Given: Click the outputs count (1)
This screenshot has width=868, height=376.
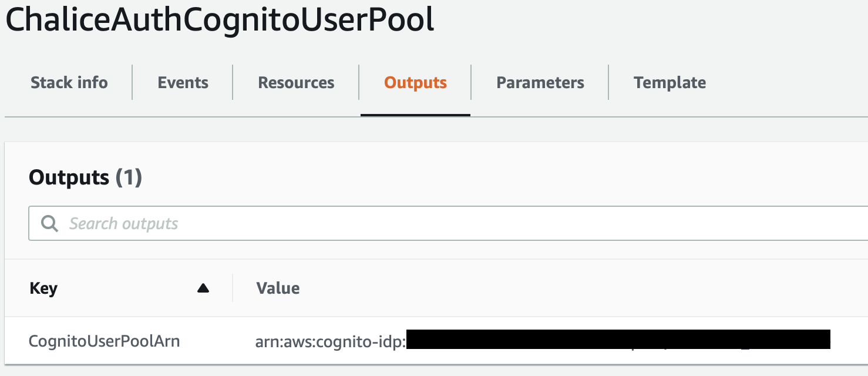Looking at the screenshot, I should coord(129,177).
